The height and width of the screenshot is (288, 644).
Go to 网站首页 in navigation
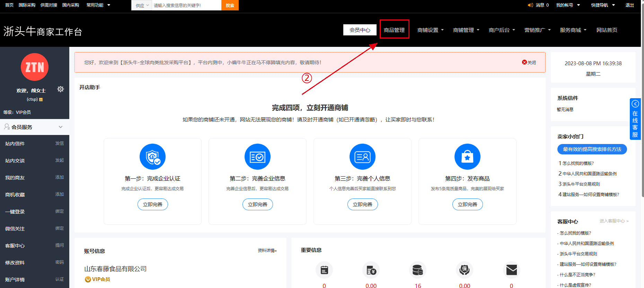click(x=607, y=30)
